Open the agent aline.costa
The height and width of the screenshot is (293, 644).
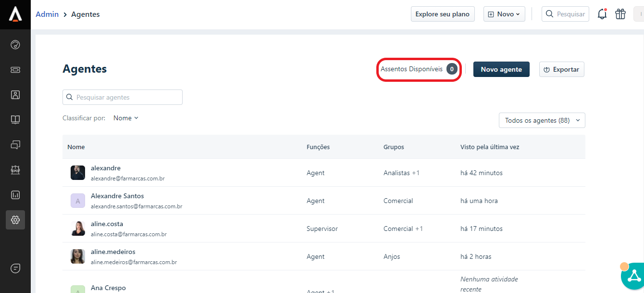pyautogui.click(x=107, y=224)
